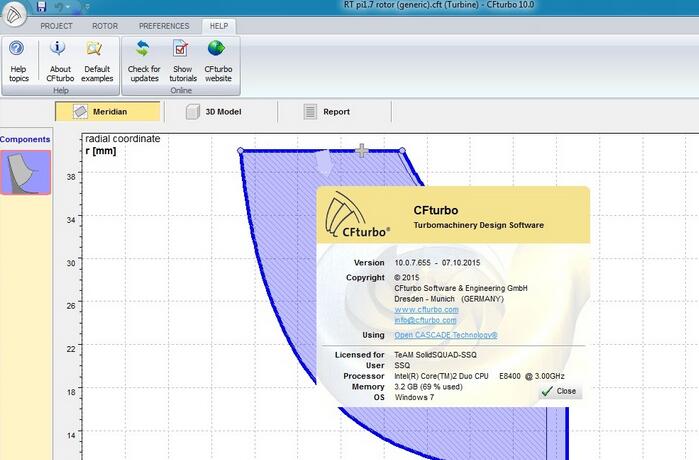Select the rotor component thumbnail

coord(25,172)
